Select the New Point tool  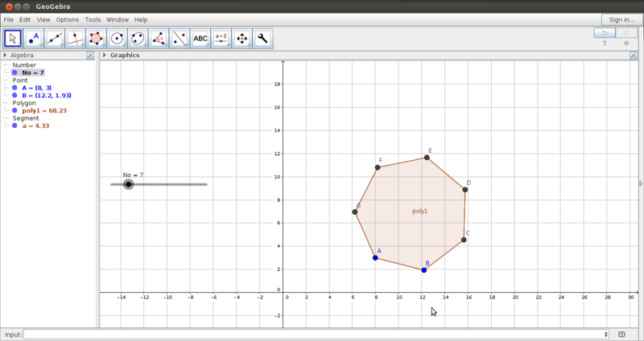[x=34, y=39]
